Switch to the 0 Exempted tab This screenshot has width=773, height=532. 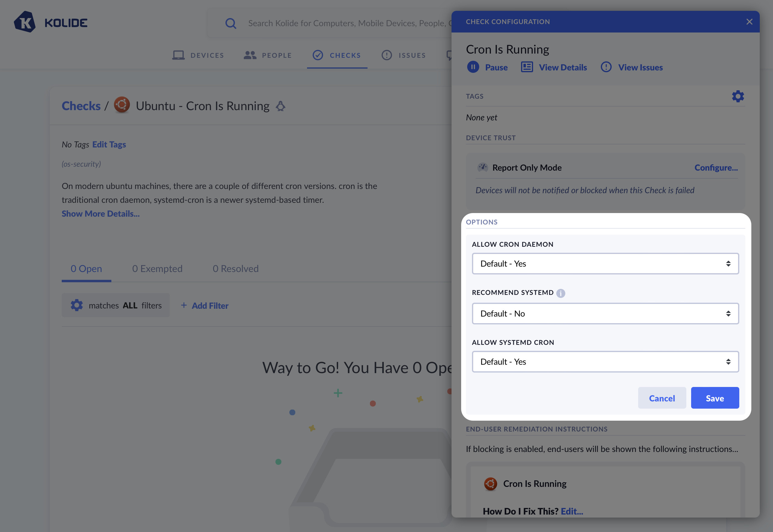click(157, 269)
